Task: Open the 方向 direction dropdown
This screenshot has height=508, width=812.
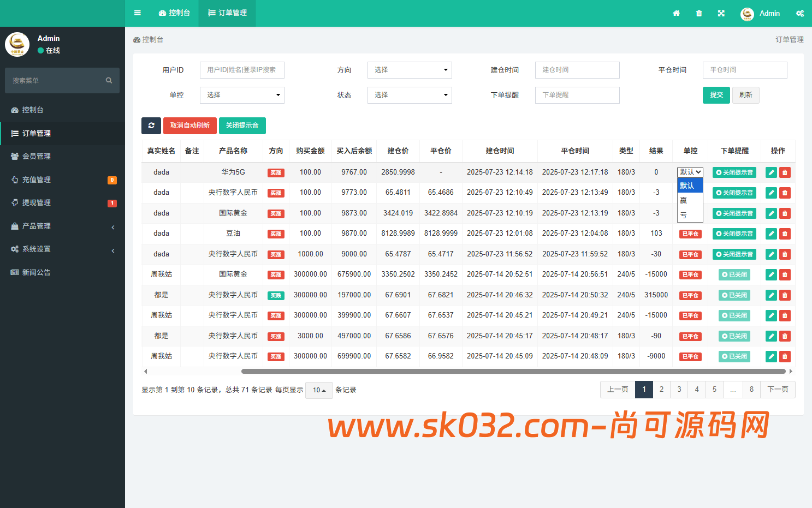Action: [x=410, y=70]
